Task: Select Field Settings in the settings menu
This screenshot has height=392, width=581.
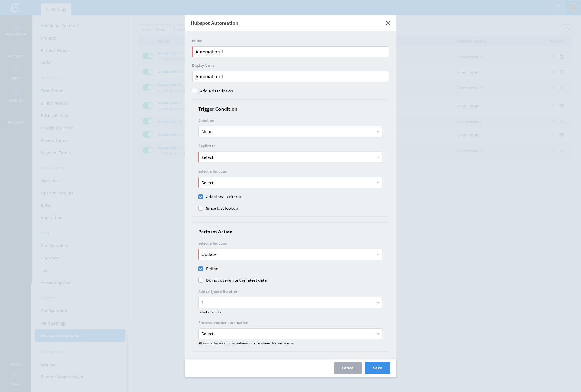Action: [53, 323]
